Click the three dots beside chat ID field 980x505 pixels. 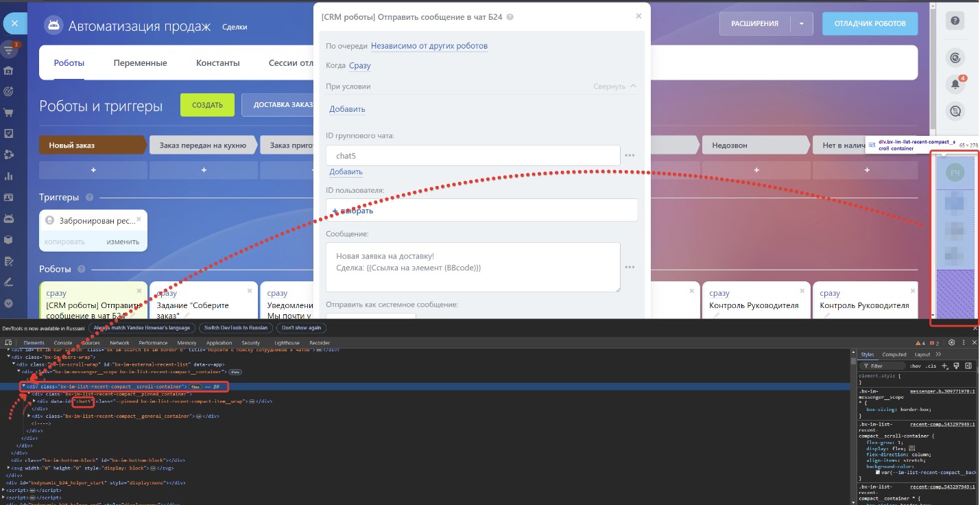[x=630, y=156]
